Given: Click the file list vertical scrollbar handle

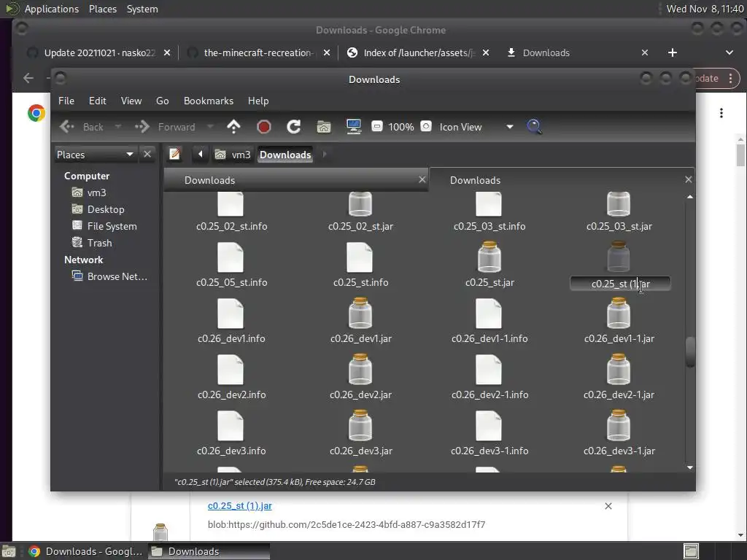Looking at the screenshot, I should (690, 351).
